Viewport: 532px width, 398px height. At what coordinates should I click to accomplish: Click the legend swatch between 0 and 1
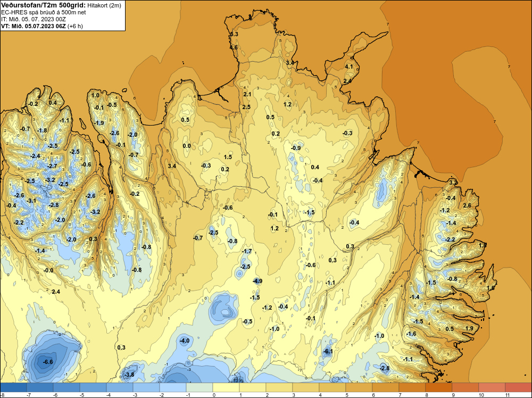(226, 387)
